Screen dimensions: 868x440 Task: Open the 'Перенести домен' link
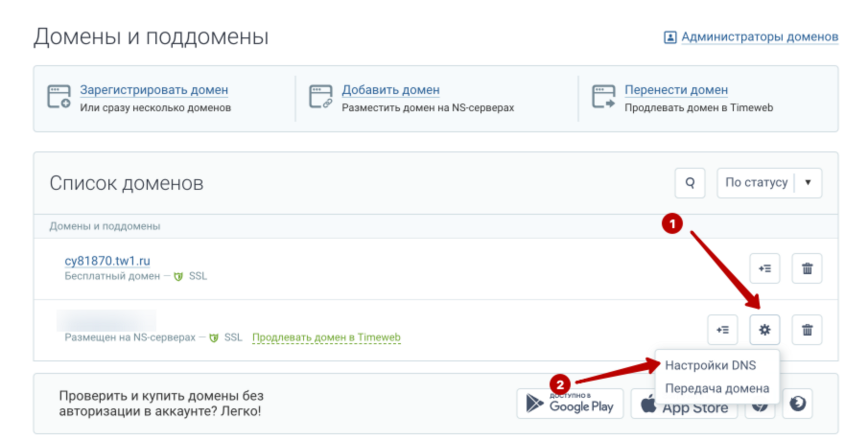tap(676, 90)
